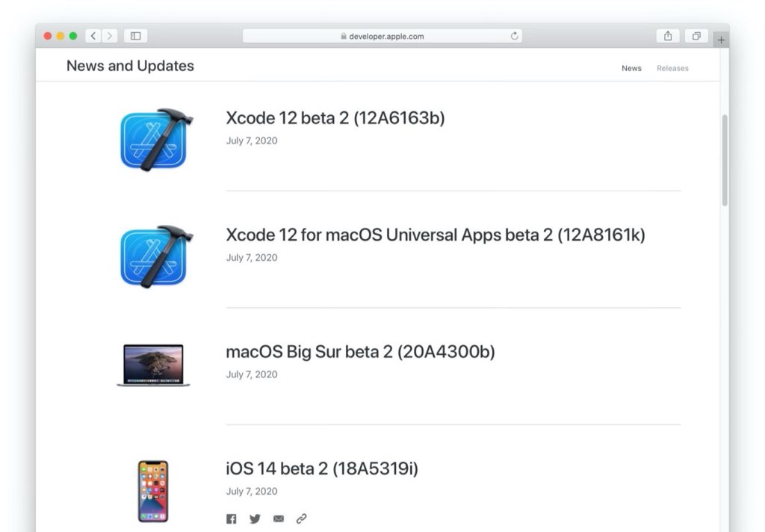Click the MacBook thumbnail for Big Sur beta

click(x=152, y=365)
